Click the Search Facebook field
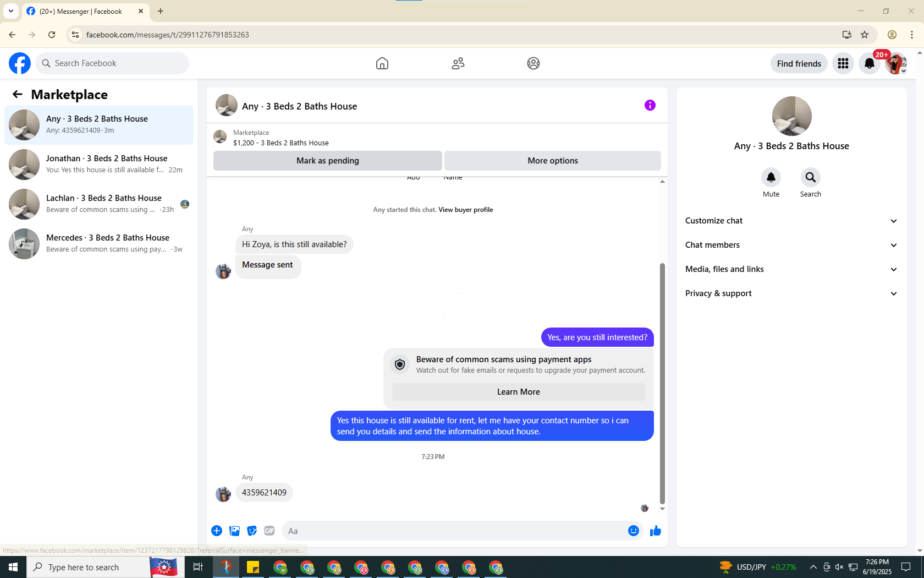The height and width of the screenshot is (578, 924). tap(112, 63)
